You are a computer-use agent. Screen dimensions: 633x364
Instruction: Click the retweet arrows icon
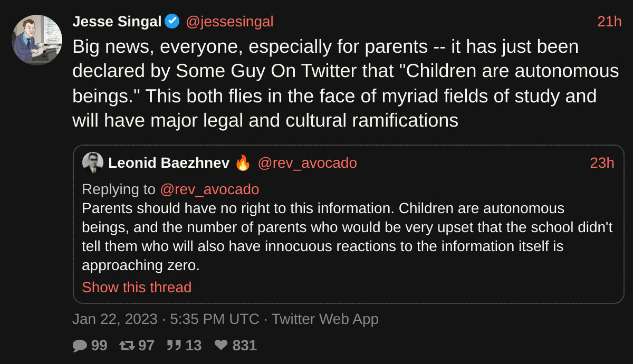127,346
